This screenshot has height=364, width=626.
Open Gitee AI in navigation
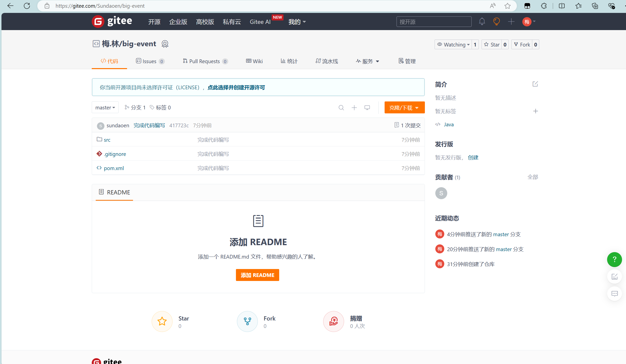260,22
